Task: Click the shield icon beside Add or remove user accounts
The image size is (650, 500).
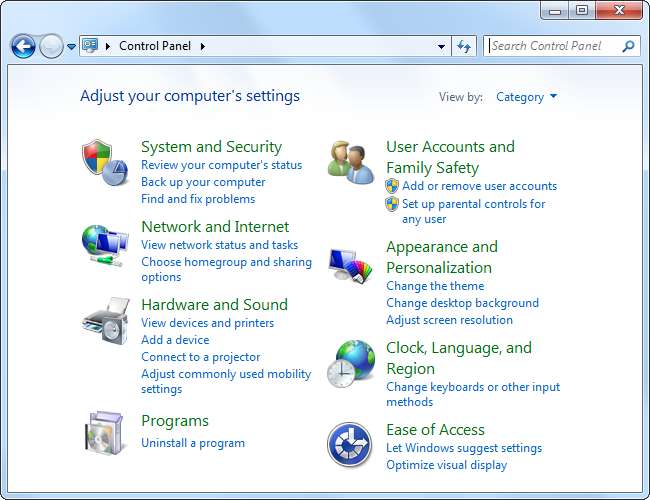Action: coord(392,186)
